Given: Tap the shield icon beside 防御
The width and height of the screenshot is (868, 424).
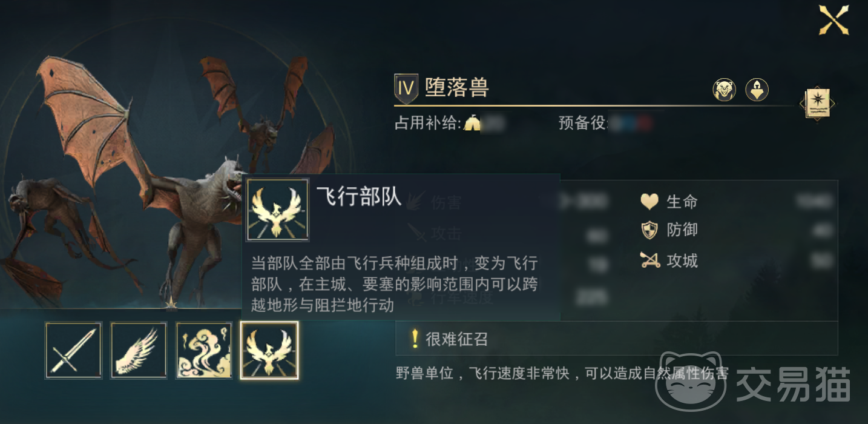Looking at the screenshot, I should pos(649,230).
